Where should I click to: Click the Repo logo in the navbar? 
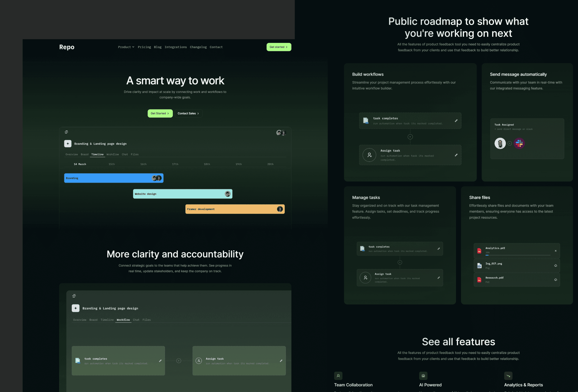[67, 47]
